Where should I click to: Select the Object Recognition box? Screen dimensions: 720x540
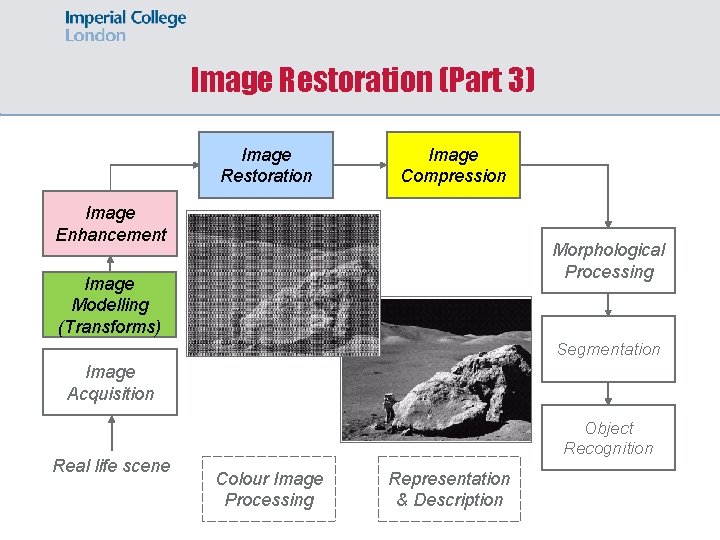tap(608, 438)
